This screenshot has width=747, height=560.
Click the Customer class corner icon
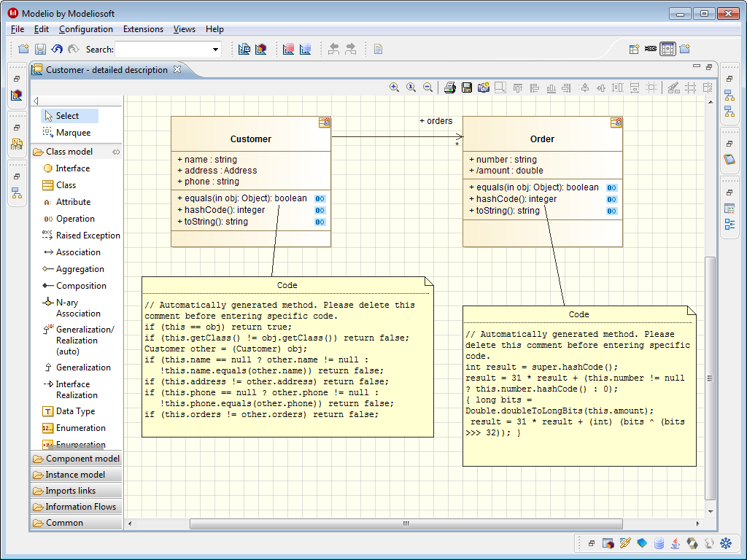pyautogui.click(x=325, y=122)
